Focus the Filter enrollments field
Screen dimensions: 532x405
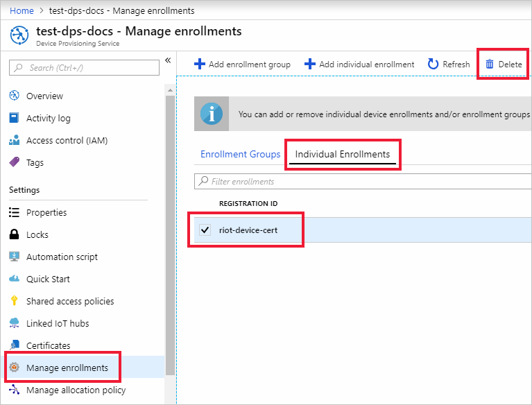(x=363, y=181)
